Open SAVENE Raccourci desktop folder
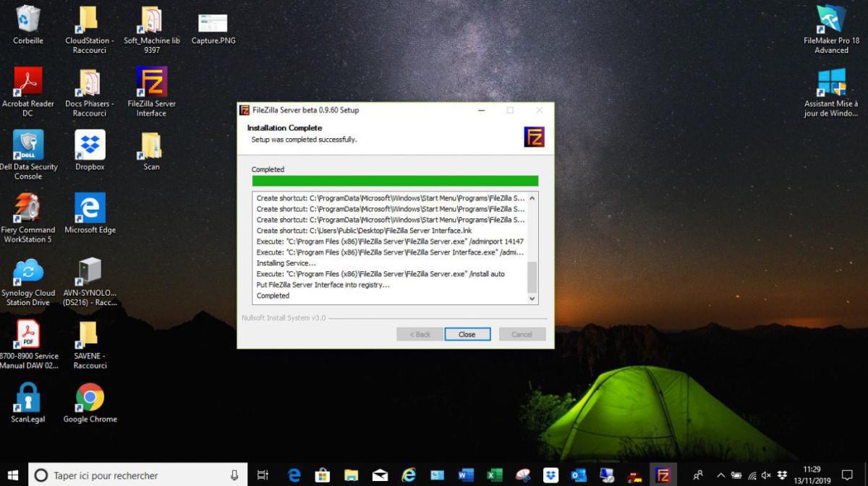This screenshot has height=486, width=868. (x=90, y=344)
